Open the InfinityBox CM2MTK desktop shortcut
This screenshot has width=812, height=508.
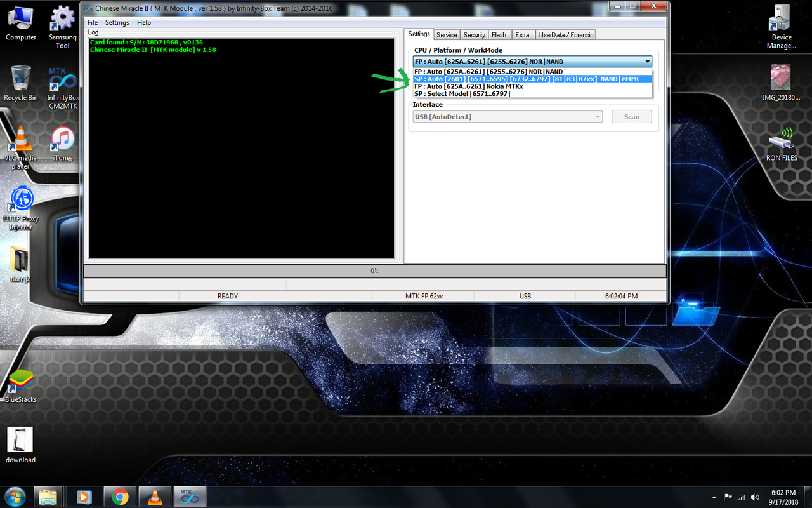coord(62,88)
